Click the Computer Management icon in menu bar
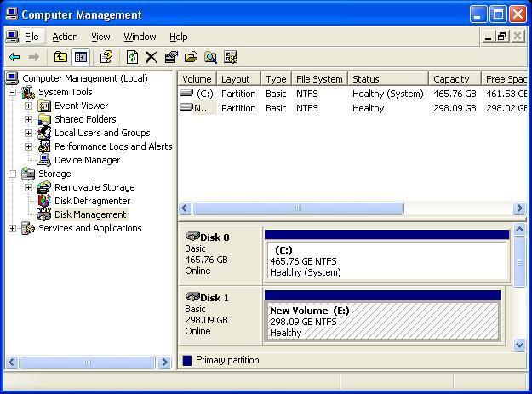This screenshot has width=532, height=394. click(12, 37)
